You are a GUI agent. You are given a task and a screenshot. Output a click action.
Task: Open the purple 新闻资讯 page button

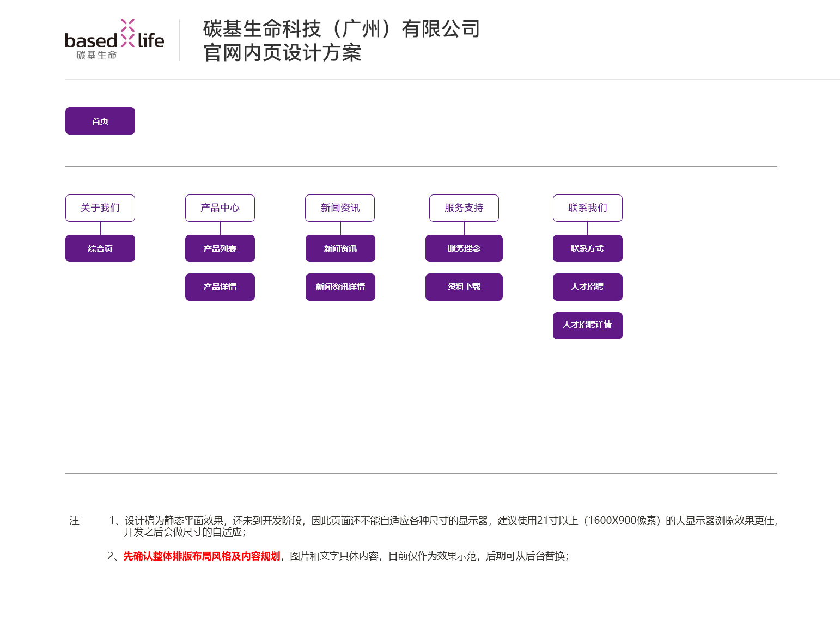point(340,248)
